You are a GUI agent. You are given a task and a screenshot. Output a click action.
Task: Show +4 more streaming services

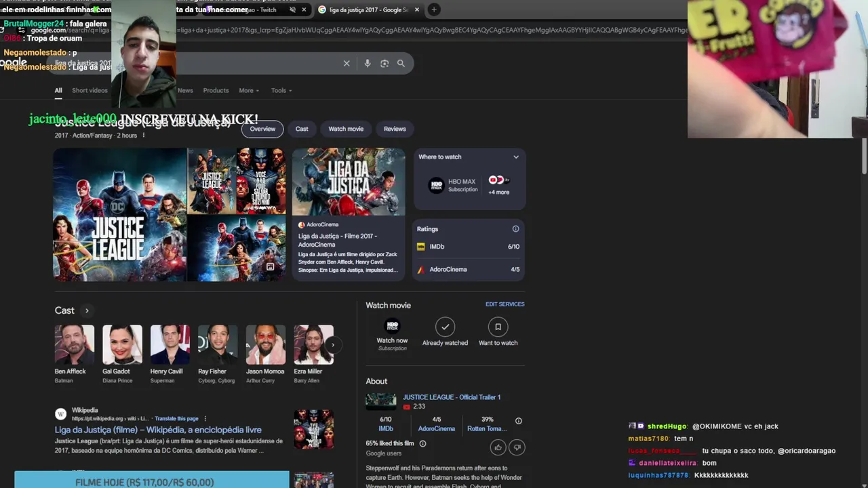499,185
